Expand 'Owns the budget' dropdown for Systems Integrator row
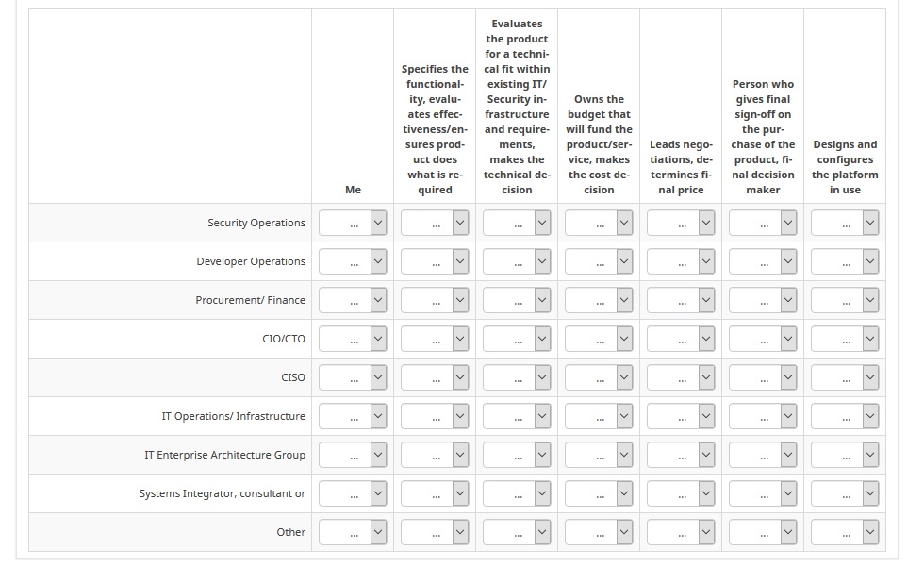This screenshot has width=924, height=567. pos(599,493)
